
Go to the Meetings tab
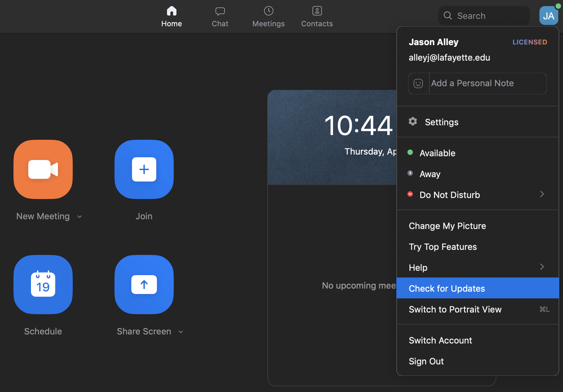pyautogui.click(x=268, y=17)
